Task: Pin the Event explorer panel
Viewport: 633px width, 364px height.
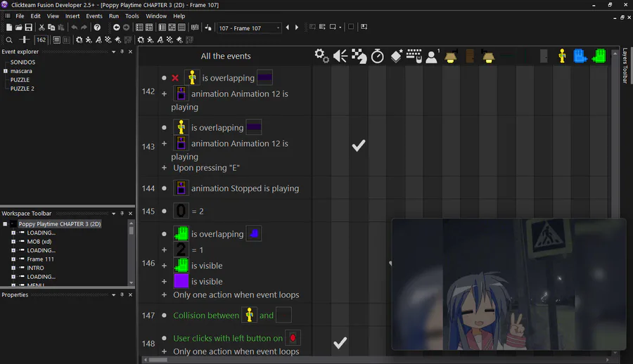Action: [x=122, y=52]
